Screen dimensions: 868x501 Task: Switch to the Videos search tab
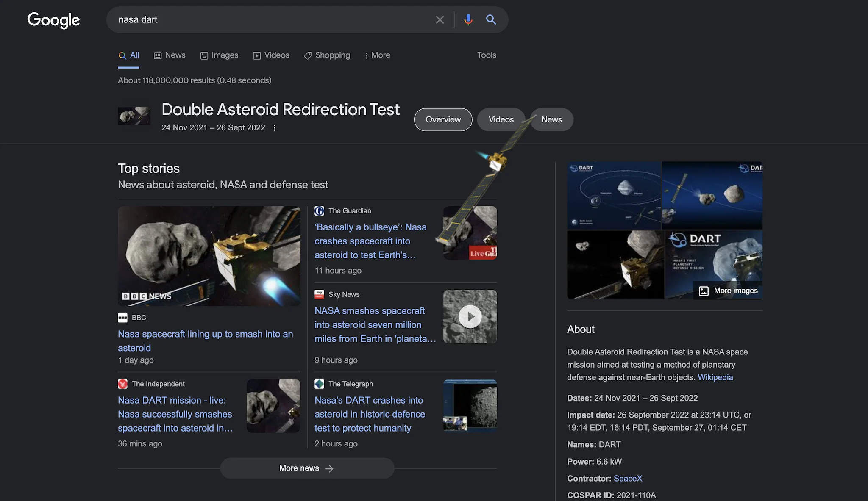(x=271, y=55)
